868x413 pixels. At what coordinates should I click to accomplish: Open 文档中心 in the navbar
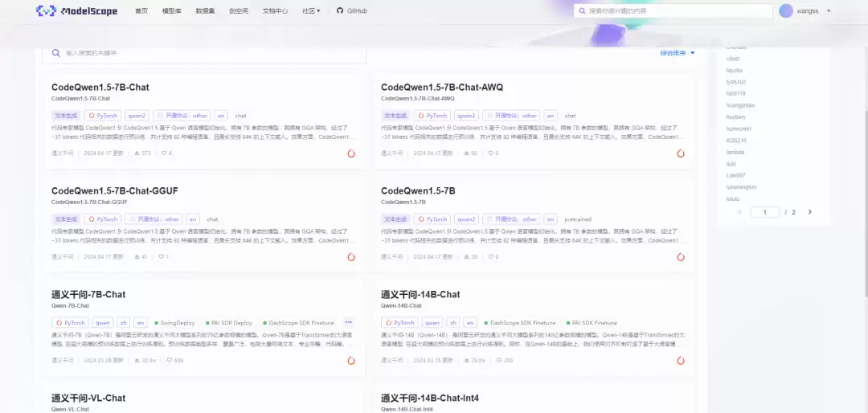coord(275,10)
